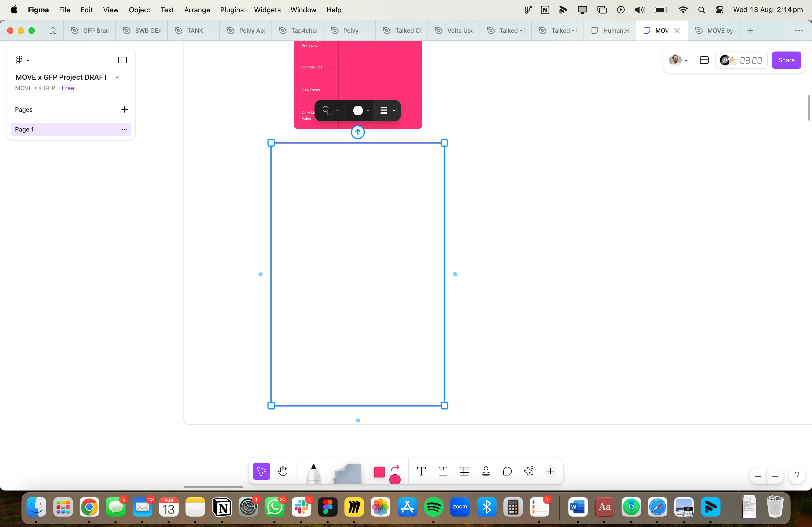Open macOS Spotlight search
Screen dimensions: 812x527
pyautogui.click(x=701, y=10)
